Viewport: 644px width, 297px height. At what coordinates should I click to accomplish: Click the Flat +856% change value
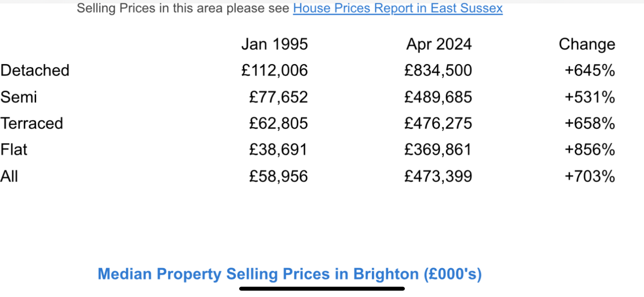[590, 150]
